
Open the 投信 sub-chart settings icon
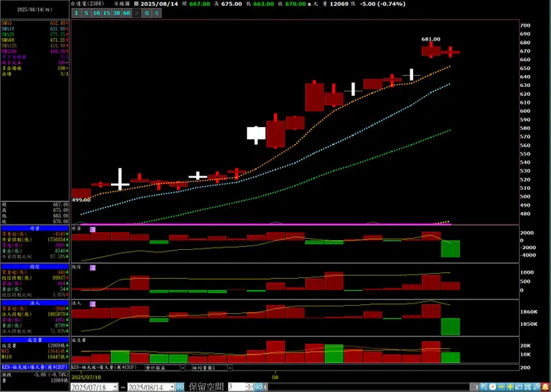tap(92, 268)
